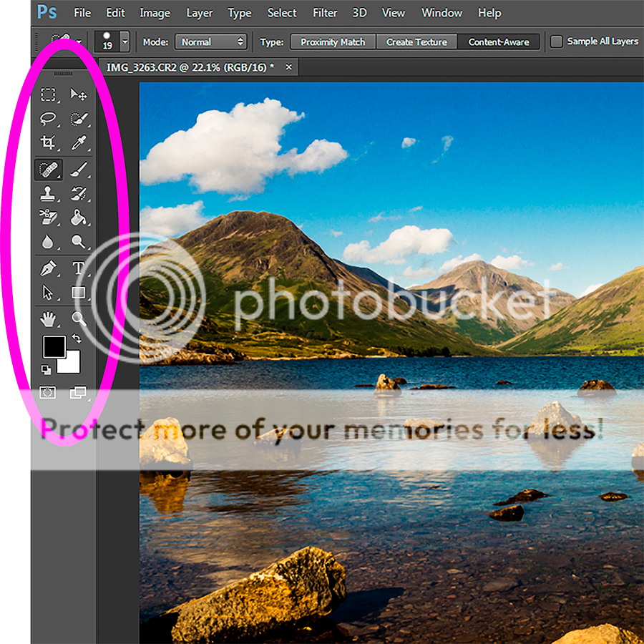Open the Mode dropdown set to Normal

(211, 42)
